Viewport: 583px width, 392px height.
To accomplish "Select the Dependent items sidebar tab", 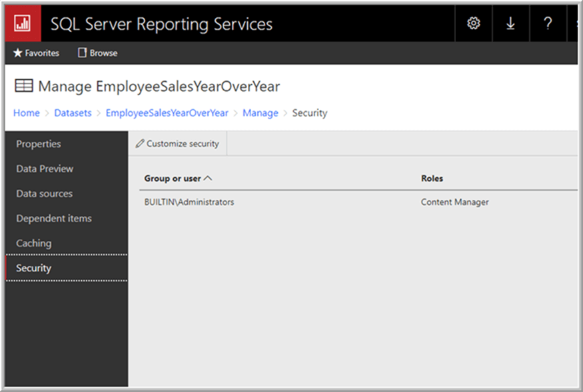I will 67,218.
